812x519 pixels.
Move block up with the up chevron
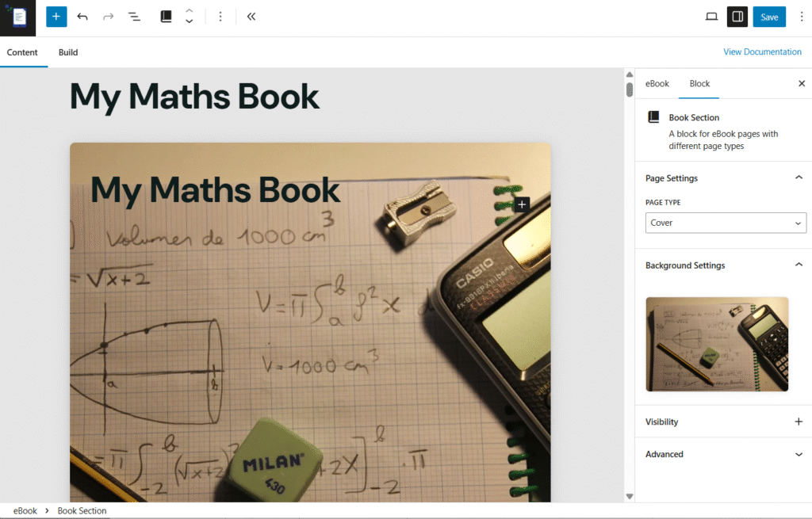(189, 11)
